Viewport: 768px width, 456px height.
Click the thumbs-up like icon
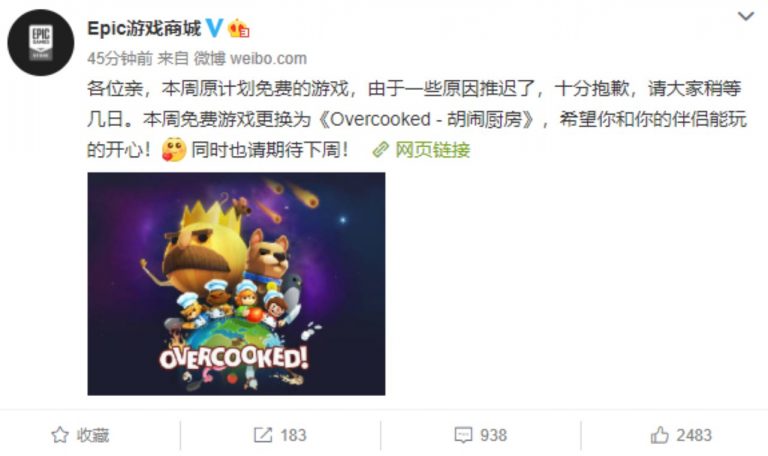[659, 435]
